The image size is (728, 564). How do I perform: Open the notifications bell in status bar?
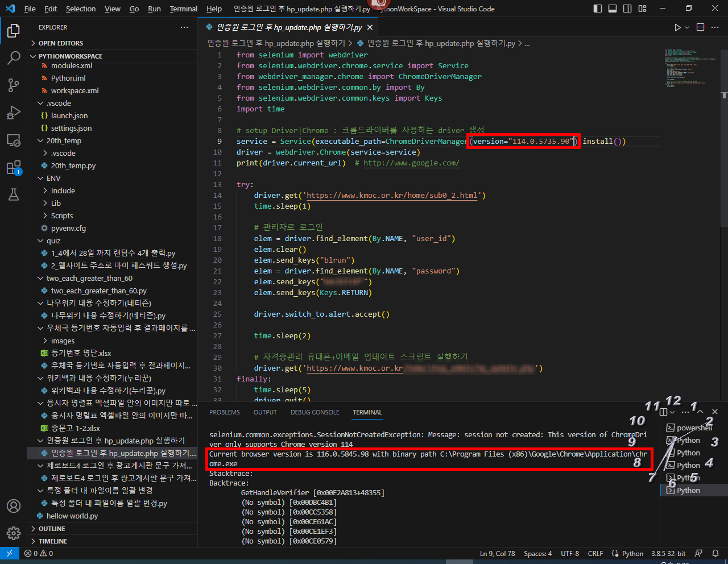pos(715,553)
